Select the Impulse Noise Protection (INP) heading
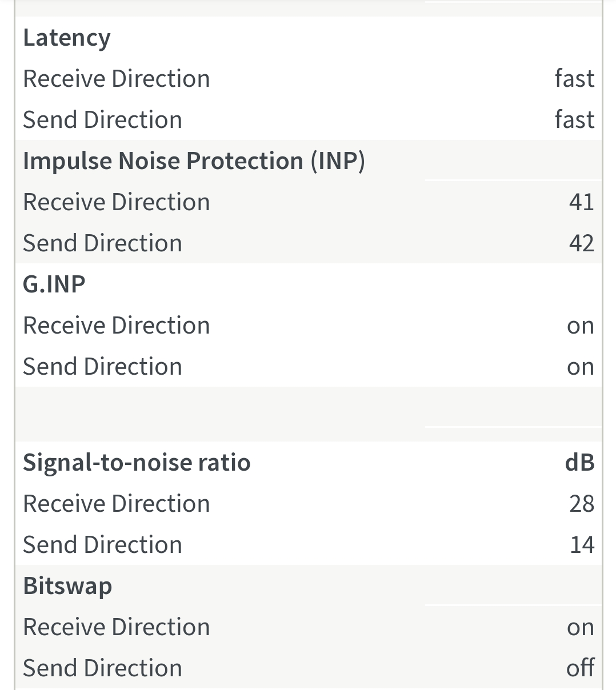Screen dimensions: 616x690 [194, 161]
